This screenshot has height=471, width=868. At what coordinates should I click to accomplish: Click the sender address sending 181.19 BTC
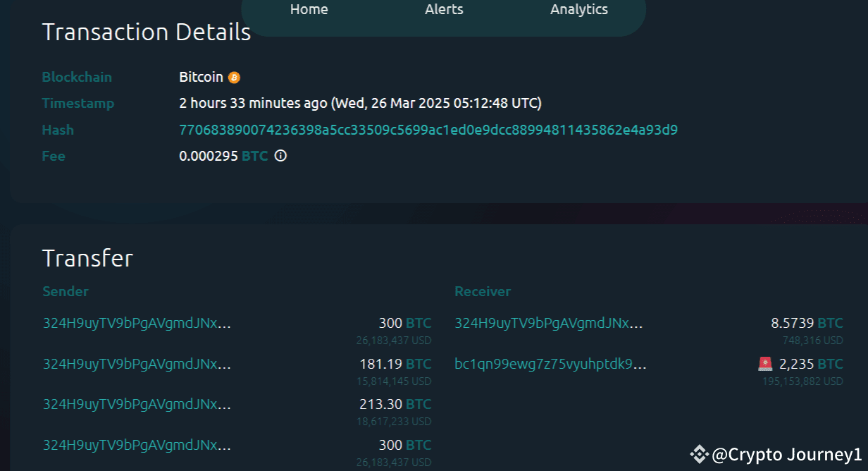(136, 364)
